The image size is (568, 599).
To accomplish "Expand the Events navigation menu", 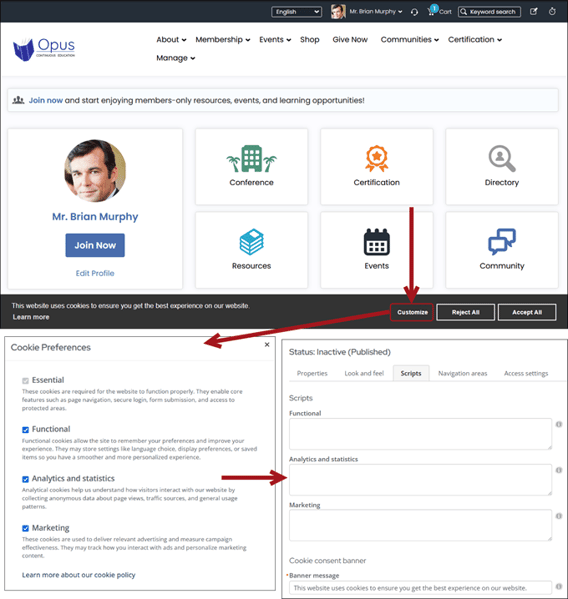I will 275,40.
